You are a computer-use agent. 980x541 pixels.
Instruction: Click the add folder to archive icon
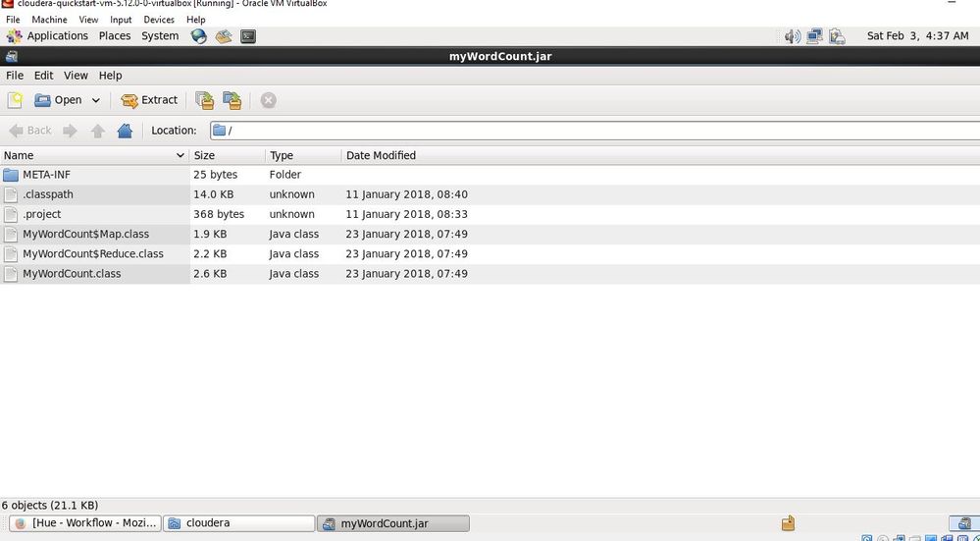click(x=232, y=100)
